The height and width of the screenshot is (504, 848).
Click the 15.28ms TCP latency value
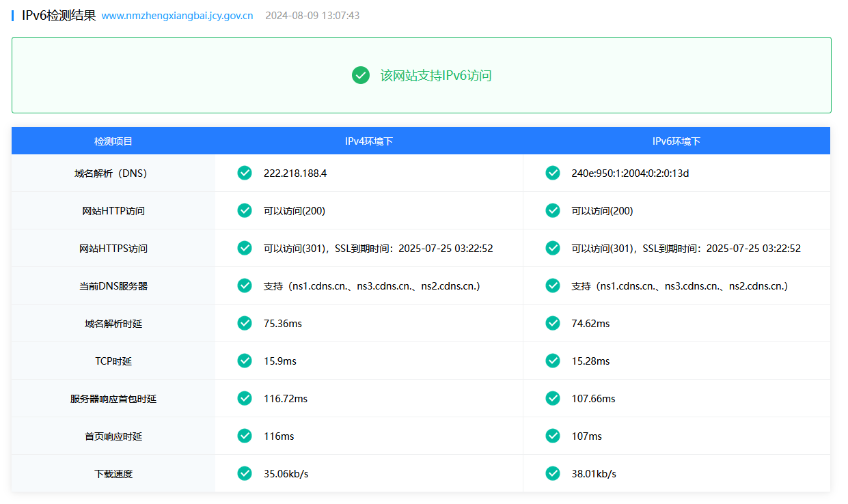click(x=590, y=361)
